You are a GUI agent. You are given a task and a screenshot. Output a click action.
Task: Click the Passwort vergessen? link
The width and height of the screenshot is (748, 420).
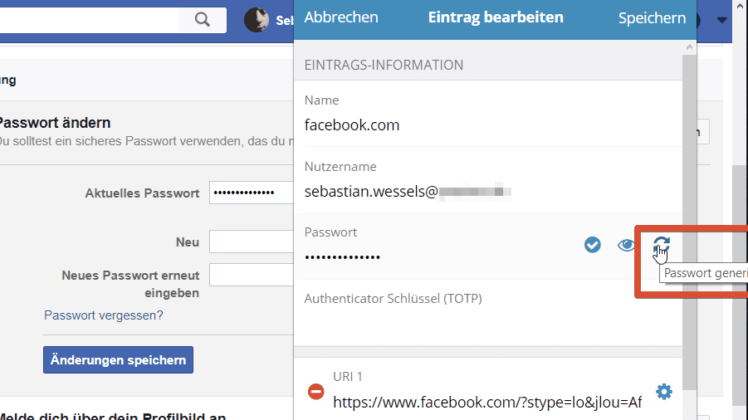(x=103, y=315)
